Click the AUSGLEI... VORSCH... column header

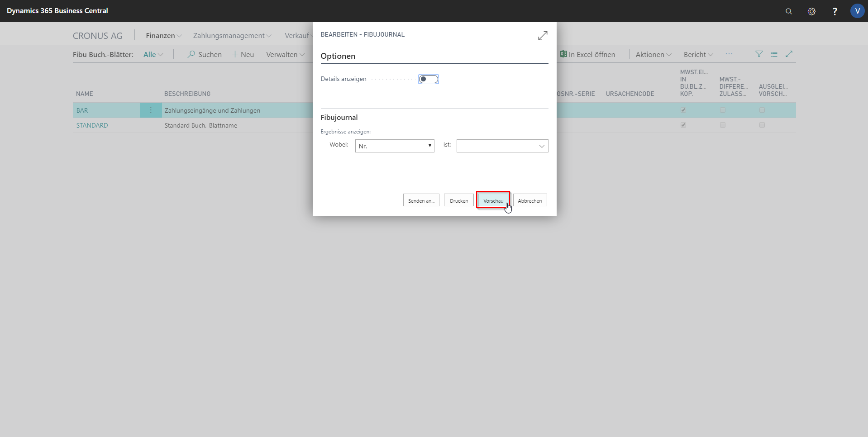coord(773,90)
